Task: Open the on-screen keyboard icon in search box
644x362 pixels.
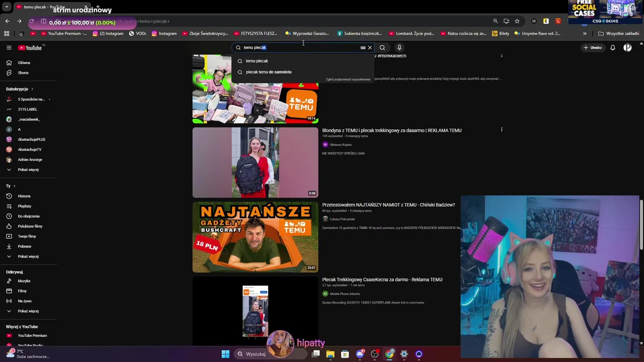Action: tap(363, 48)
